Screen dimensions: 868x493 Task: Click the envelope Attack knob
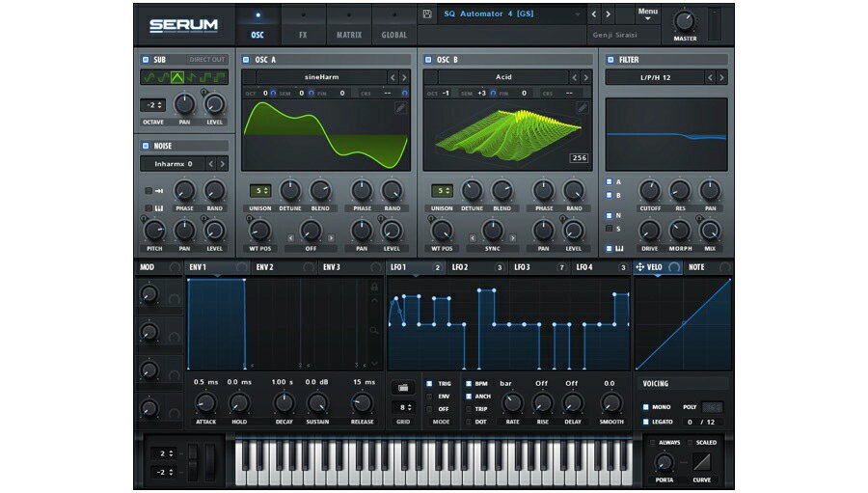206,403
